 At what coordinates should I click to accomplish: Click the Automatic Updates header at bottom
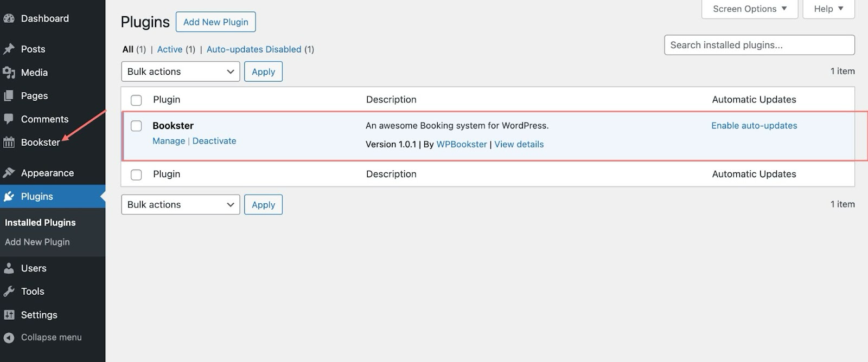(x=754, y=174)
